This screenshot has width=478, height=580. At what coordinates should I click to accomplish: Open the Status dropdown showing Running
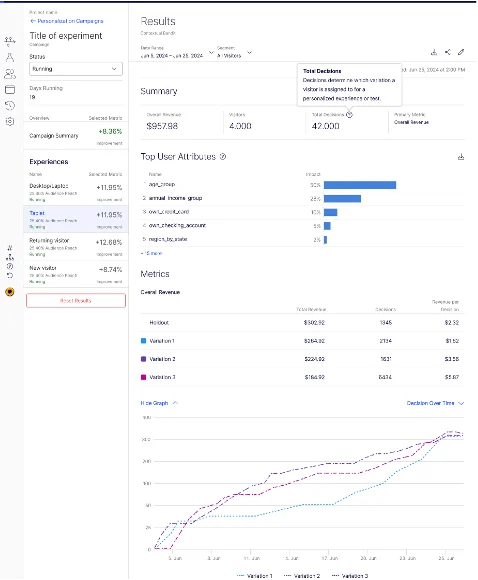click(x=76, y=69)
